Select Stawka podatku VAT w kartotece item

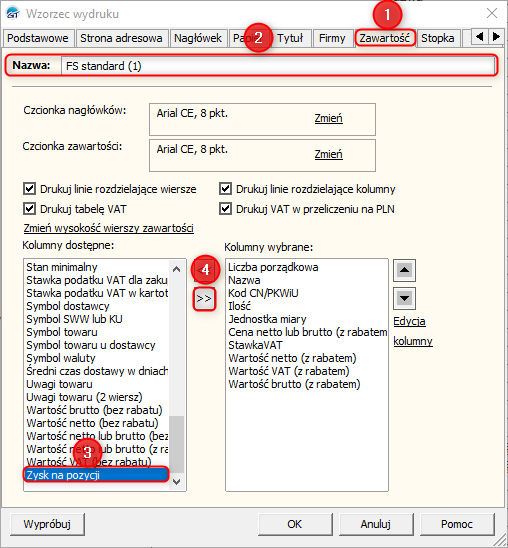click(x=97, y=293)
